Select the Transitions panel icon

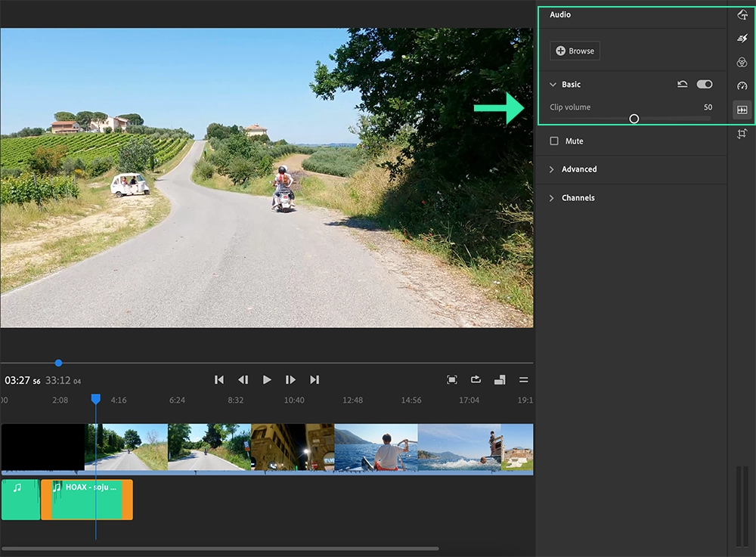(743, 37)
